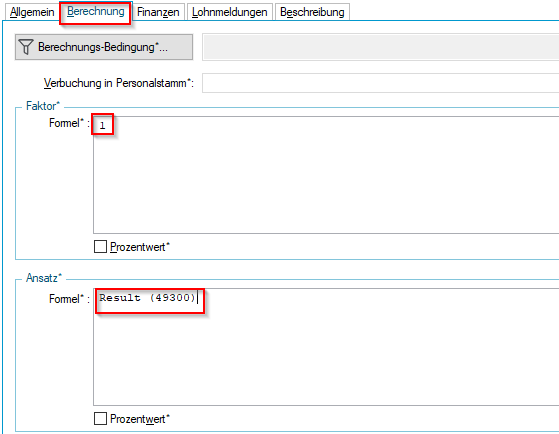The width and height of the screenshot is (559, 434).
Task: Enable Prozentwert checkbox under Faktor
Action: pos(100,246)
